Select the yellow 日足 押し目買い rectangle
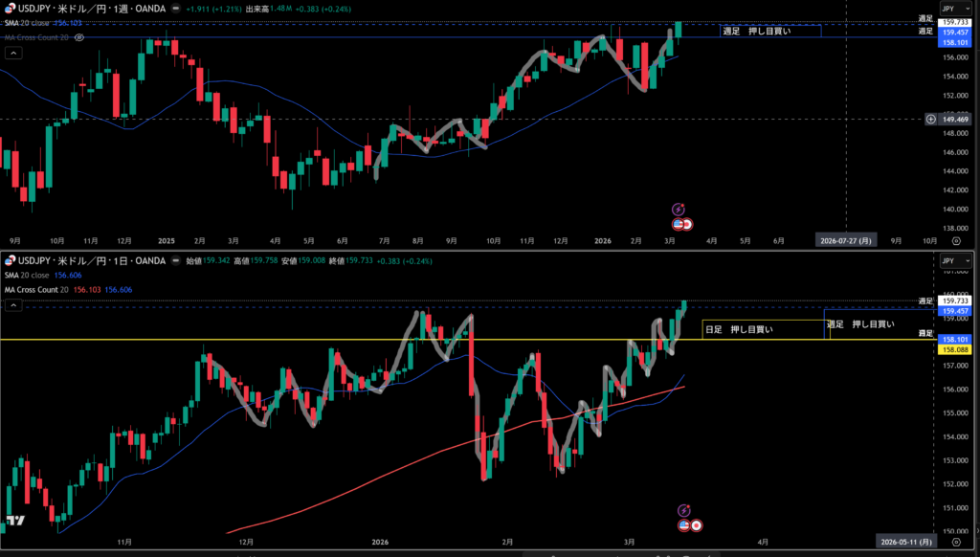This screenshot has width=980, height=557. click(x=763, y=329)
